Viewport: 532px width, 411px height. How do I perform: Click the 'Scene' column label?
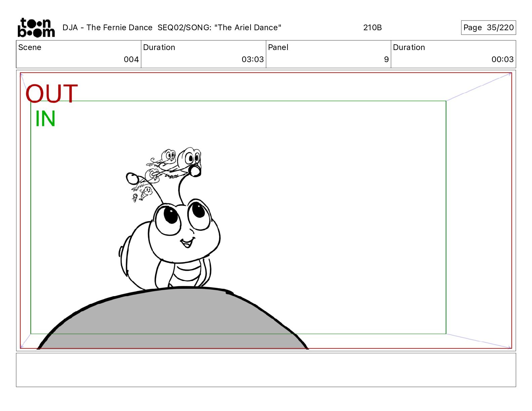coord(30,47)
